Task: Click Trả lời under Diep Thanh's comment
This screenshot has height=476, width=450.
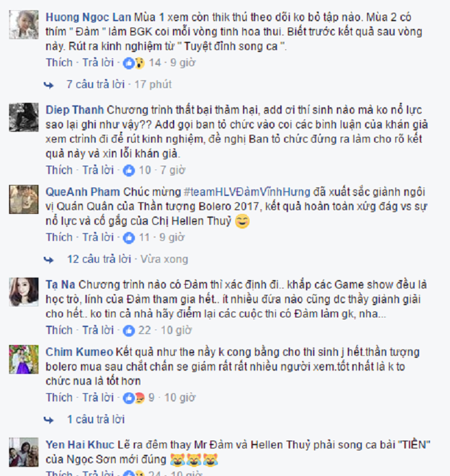Action: [98, 170]
